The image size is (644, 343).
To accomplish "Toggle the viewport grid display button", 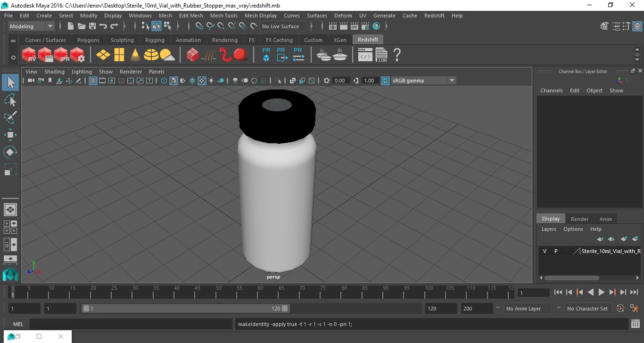I will (x=93, y=81).
